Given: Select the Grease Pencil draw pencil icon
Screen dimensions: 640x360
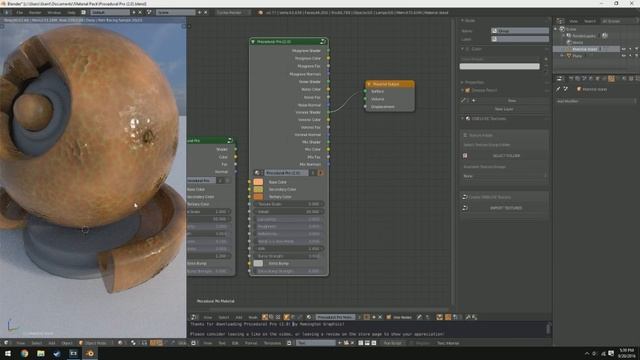Looking at the screenshot, I should pos(463,100).
